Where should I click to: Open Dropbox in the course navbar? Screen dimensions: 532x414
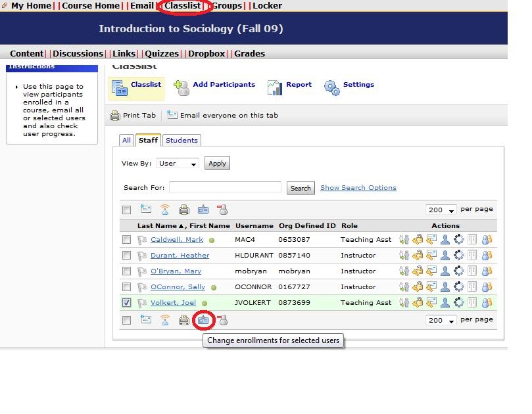206,54
